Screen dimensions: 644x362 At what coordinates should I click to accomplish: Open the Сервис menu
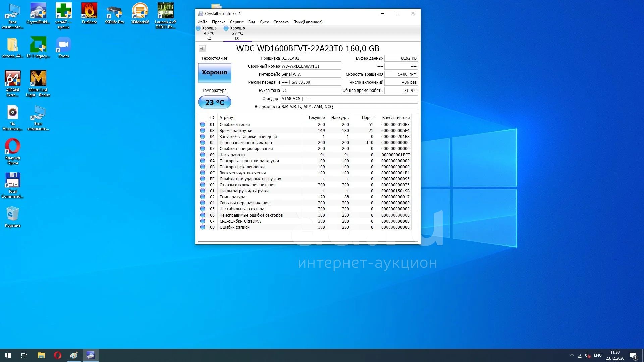[236, 22]
